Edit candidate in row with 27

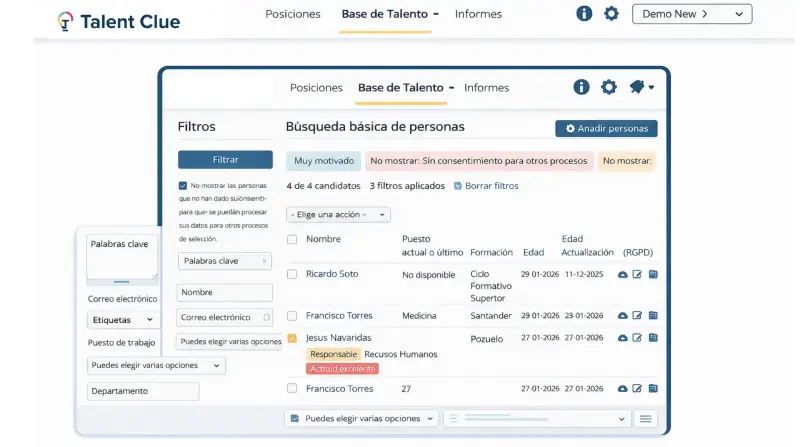pyautogui.click(x=637, y=388)
